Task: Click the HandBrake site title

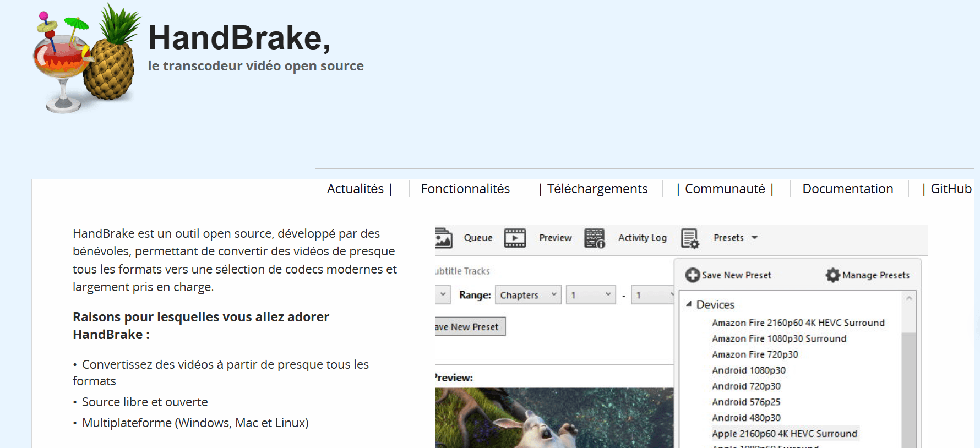Action: coord(239,37)
